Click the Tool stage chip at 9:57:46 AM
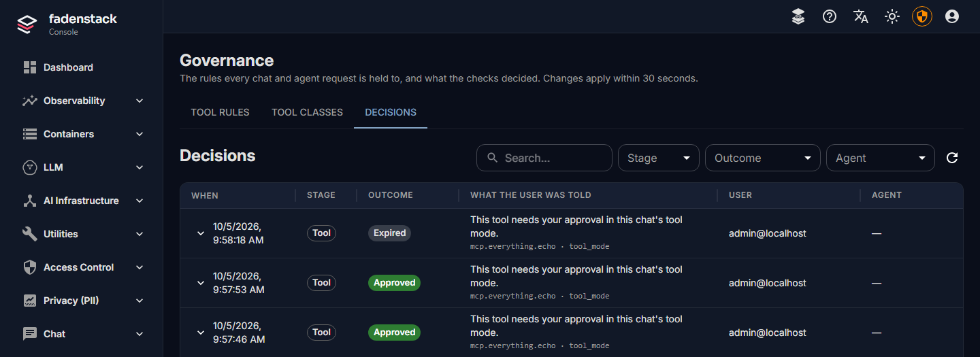The width and height of the screenshot is (980, 357). point(321,333)
